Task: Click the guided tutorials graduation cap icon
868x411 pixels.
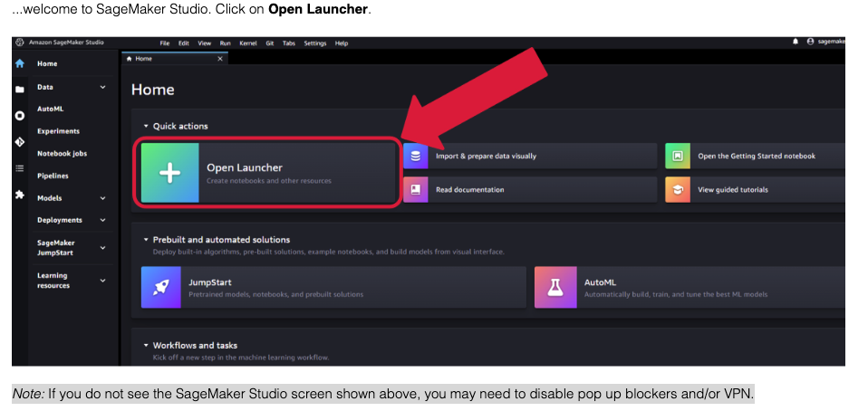Action: coord(678,190)
